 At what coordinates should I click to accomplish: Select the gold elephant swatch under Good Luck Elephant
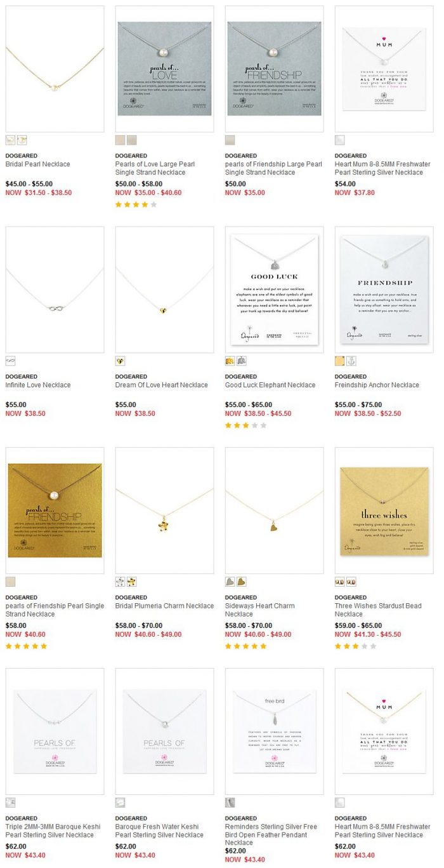point(230,361)
